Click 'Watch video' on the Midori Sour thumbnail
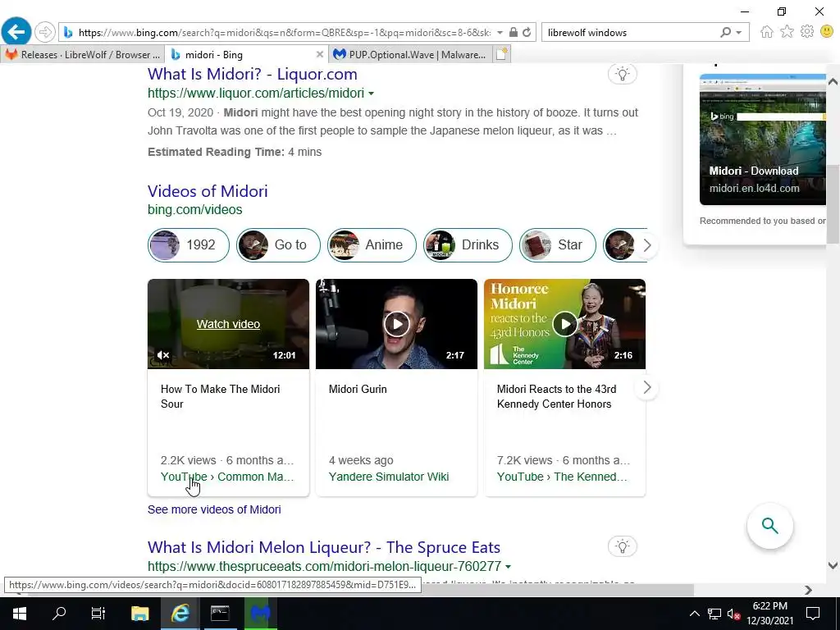 pyautogui.click(x=228, y=324)
